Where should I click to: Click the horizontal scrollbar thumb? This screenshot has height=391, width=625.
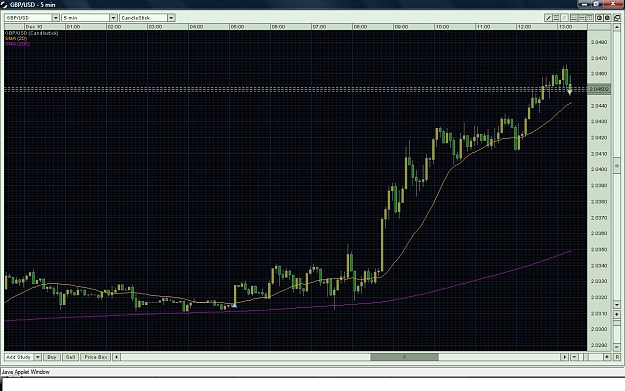tap(405, 357)
